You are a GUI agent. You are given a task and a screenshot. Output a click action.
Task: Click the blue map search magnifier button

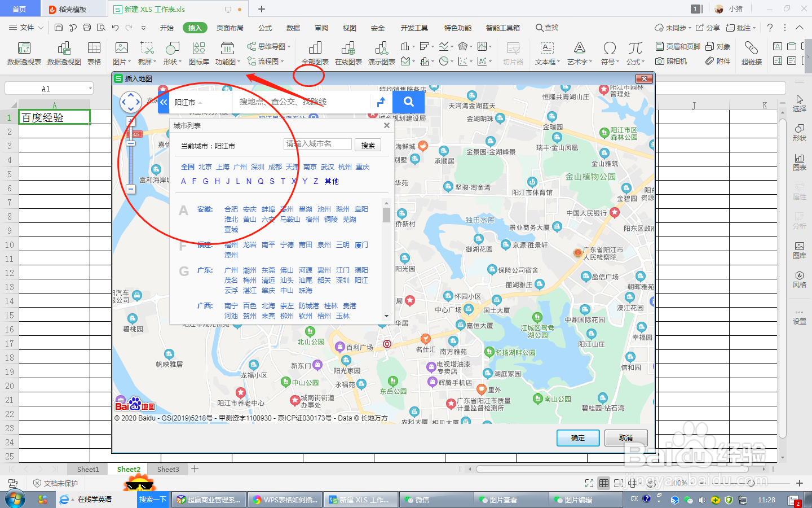[x=409, y=102]
